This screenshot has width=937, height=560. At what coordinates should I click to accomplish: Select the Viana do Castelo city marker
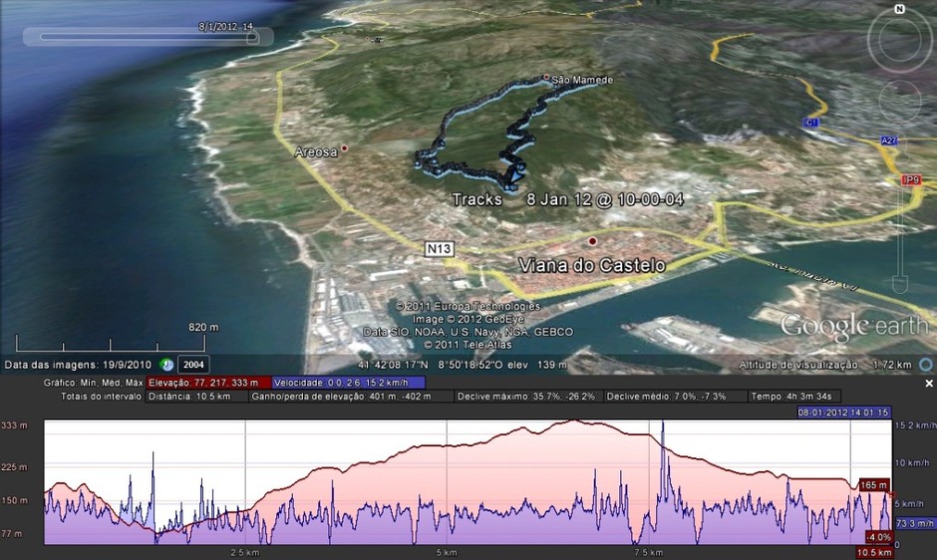(592, 241)
